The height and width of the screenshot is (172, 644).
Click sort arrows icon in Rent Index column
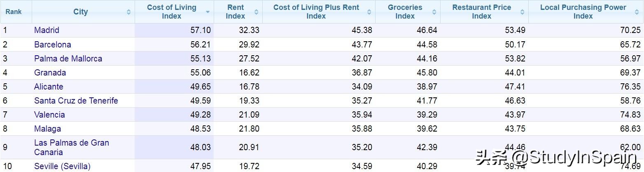257,12
